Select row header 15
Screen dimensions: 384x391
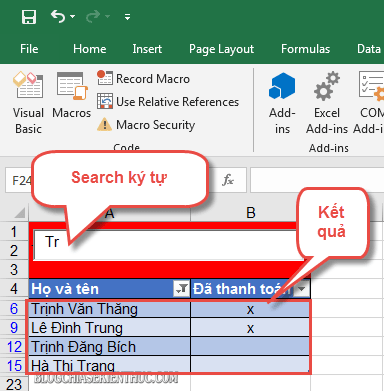pos(14,365)
